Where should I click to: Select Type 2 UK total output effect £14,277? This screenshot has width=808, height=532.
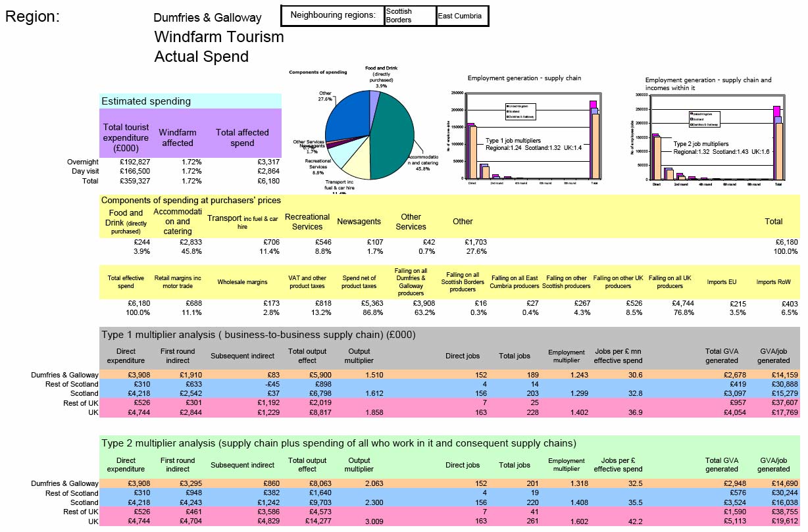click(318, 521)
